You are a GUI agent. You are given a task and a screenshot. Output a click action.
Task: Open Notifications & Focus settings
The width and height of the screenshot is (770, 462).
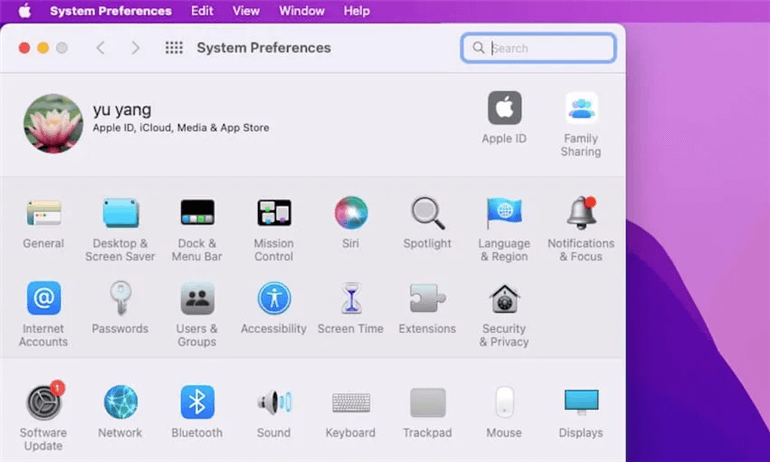click(x=581, y=213)
